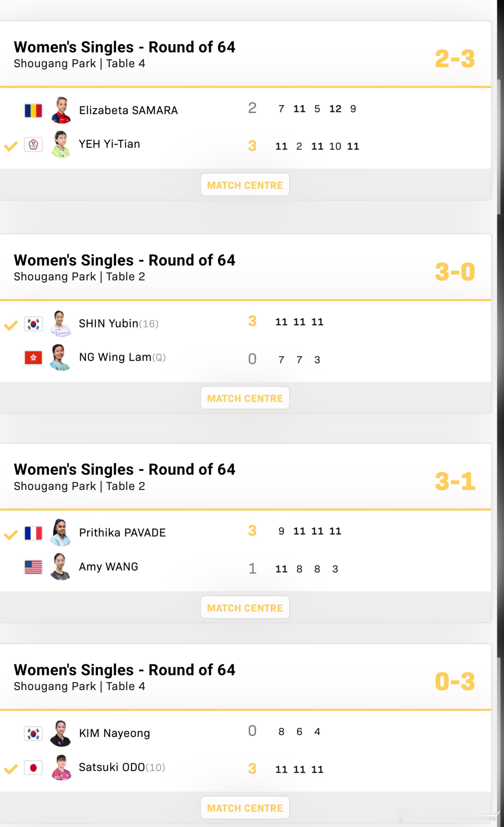Viewport: 504px width, 827px height.
Task: Click the vertical scrollbar thumb on right
Action: click(x=499, y=147)
